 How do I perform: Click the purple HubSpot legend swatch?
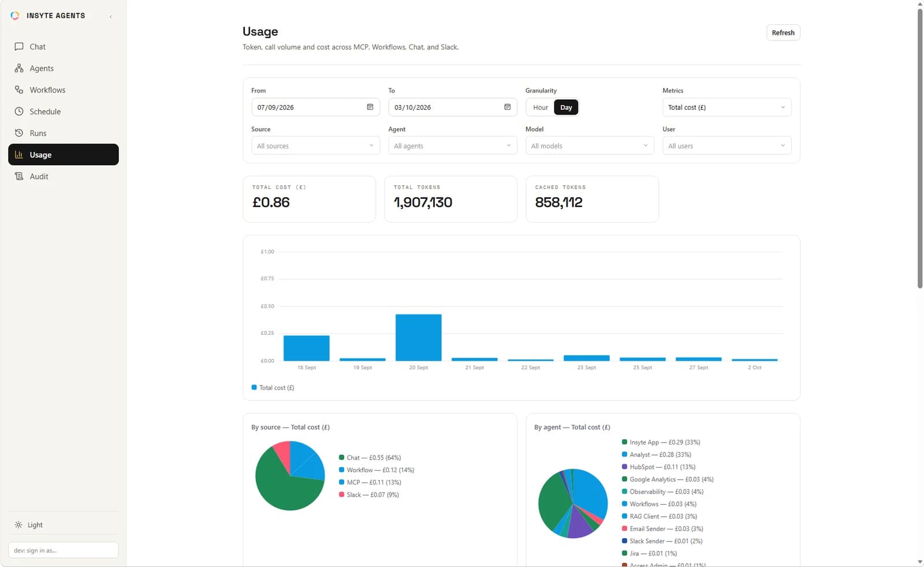point(624,466)
